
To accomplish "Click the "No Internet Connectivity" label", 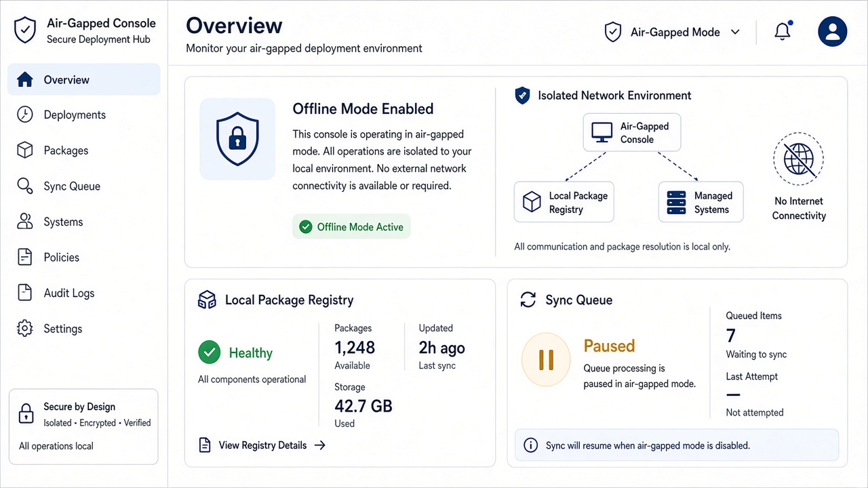I will click(800, 209).
